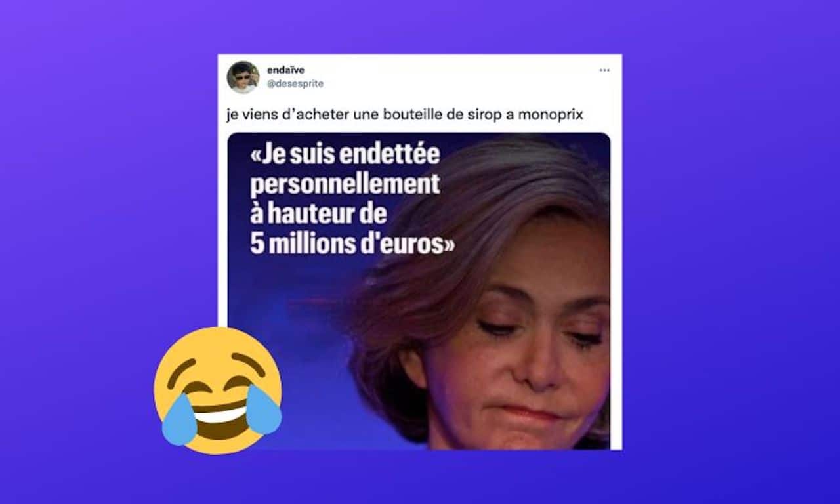Click the crying-laughing emoji sticker
This screenshot has width=840, height=504.
pyautogui.click(x=218, y=390)
